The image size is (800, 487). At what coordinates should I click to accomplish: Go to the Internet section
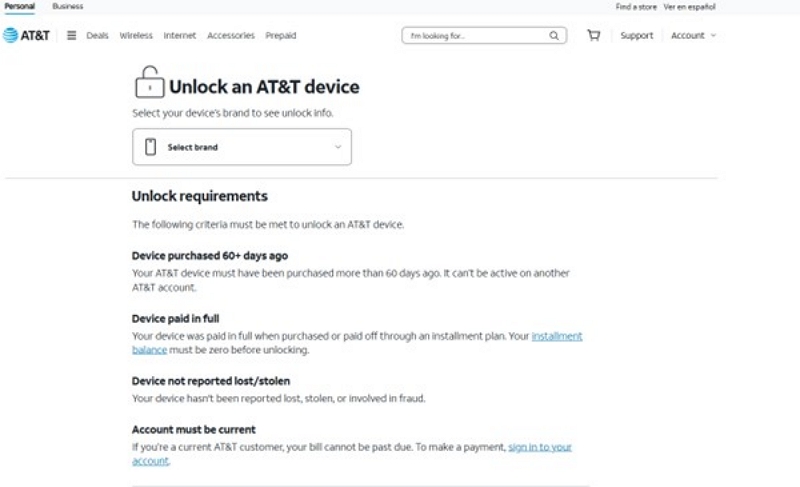coord(180,36)
